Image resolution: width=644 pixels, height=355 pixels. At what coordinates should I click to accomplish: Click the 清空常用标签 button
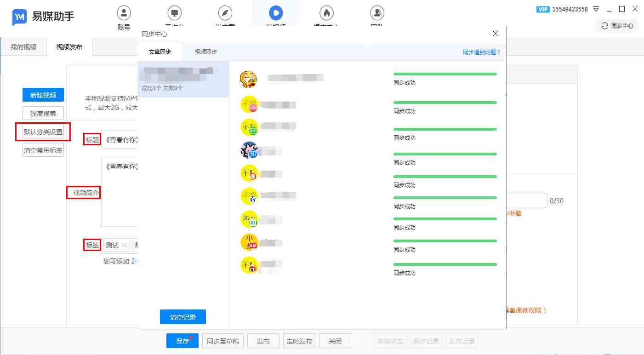point(43,150)
